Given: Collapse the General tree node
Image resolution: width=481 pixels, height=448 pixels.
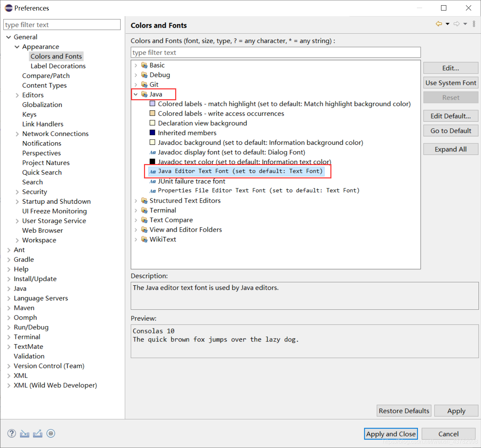Looking at the screenshot, I should 8,37.
